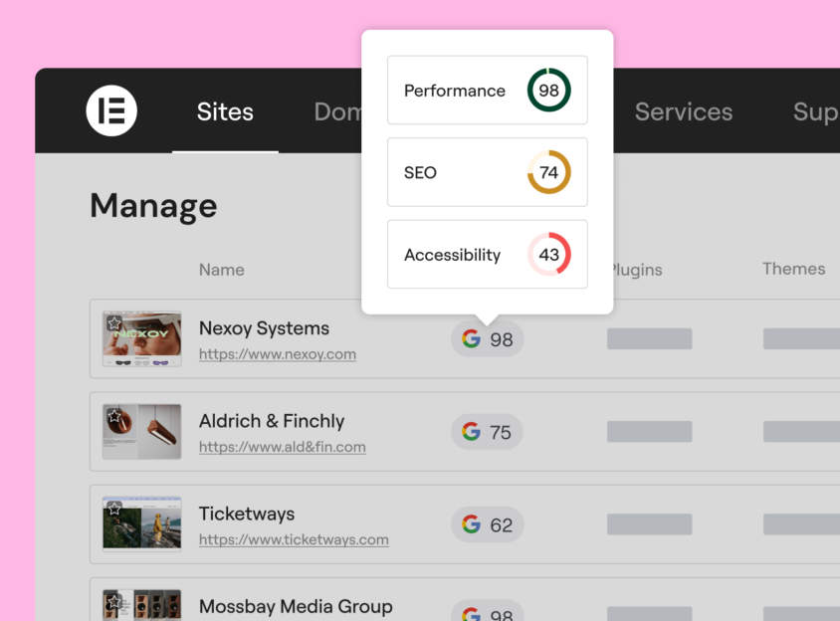The image size is (840, 621).
Task: Open the https://www.ald&fin.com link
Action: pos(282,448)
